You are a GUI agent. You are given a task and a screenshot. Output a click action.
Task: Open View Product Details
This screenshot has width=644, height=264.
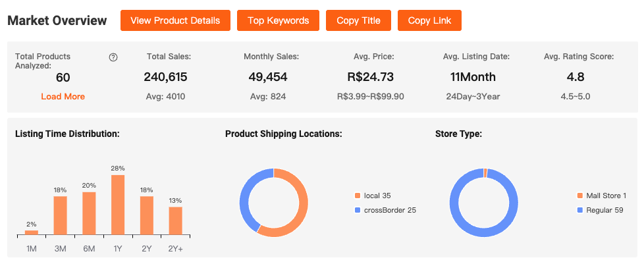pyautogui.click(x=175, y=20)
